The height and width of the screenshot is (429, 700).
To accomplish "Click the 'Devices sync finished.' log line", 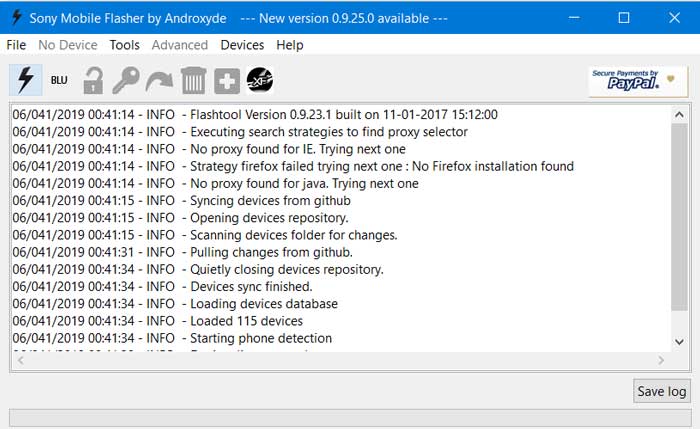I will 162,287.
